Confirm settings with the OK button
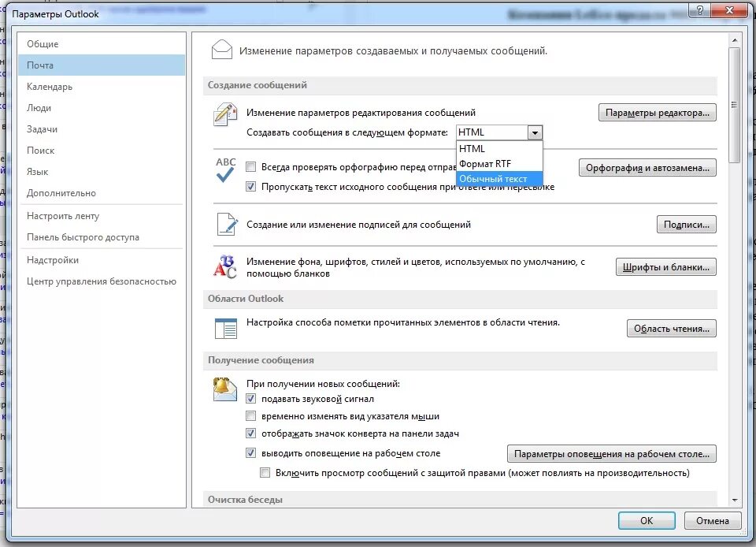Image resolution: width=756 pixels, height=547 pixels. tap(647, 520)
